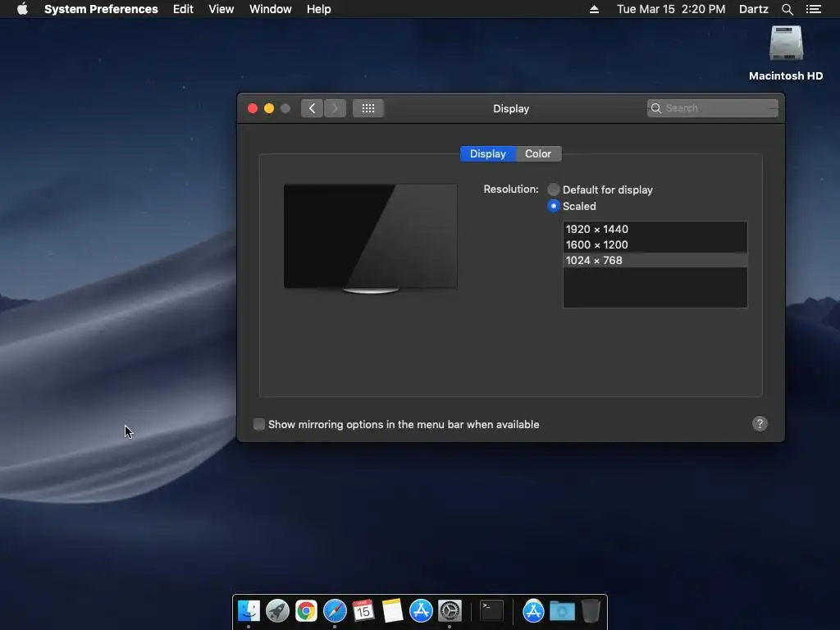This screenshot has height=630, width=840.
Task: Choose 1024 × 768 resolution
Action: click(x=655, y=260)
